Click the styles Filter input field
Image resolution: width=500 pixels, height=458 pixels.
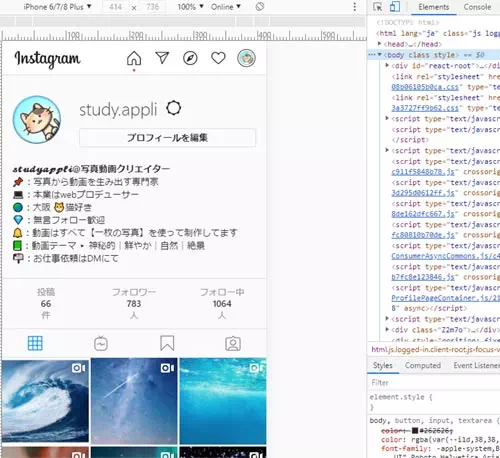pyautogui.click(x=433, y=383)
